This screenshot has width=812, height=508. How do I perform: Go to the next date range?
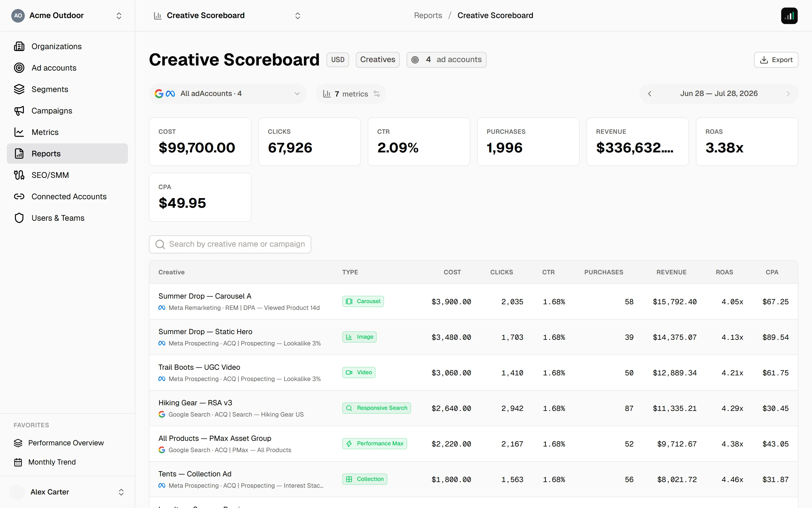(788, 94)
